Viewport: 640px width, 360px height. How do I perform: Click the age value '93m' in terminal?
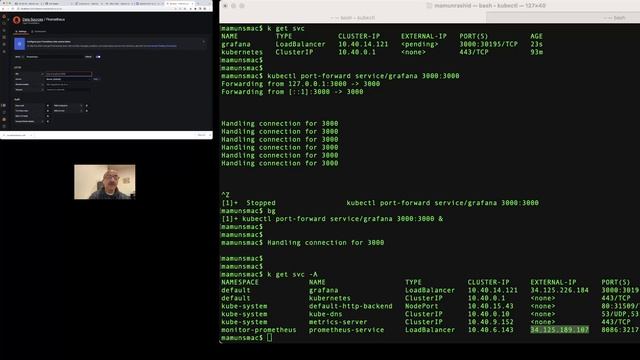537,52
